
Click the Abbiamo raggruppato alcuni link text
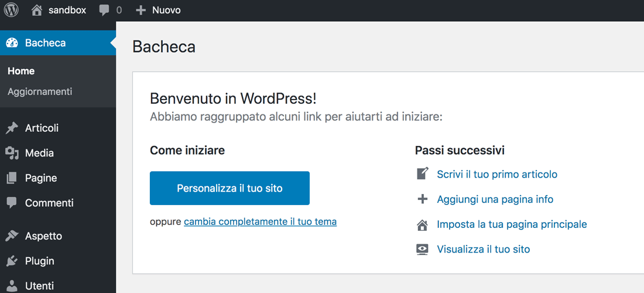pos(296,117)
